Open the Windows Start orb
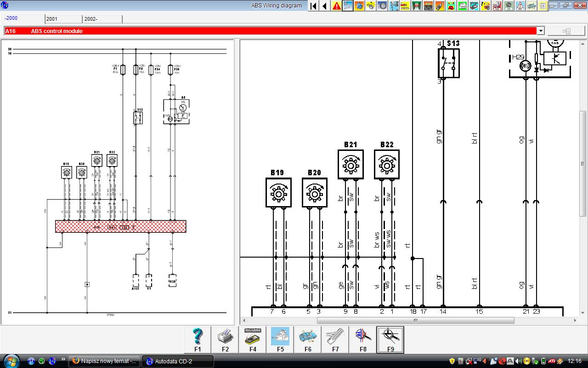Viewport: 588px width, 368px height. (11, 361)
